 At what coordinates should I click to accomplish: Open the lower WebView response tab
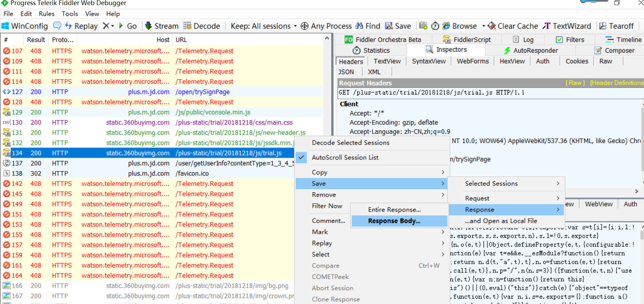599,204
